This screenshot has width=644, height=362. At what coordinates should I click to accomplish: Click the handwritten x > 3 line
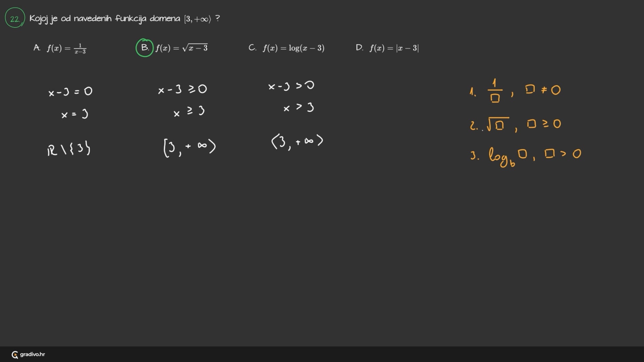[299, 108]
